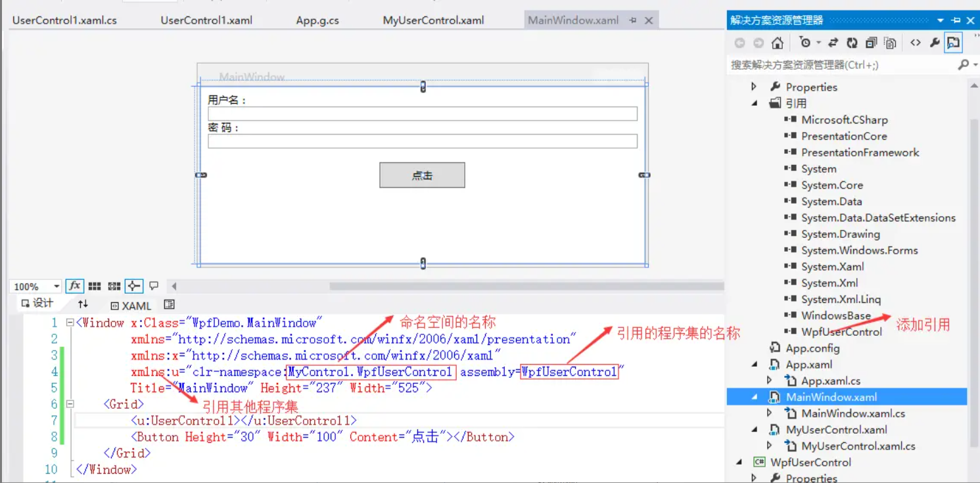
Task: Click the 点击 button in the designer
Action: 421,175
